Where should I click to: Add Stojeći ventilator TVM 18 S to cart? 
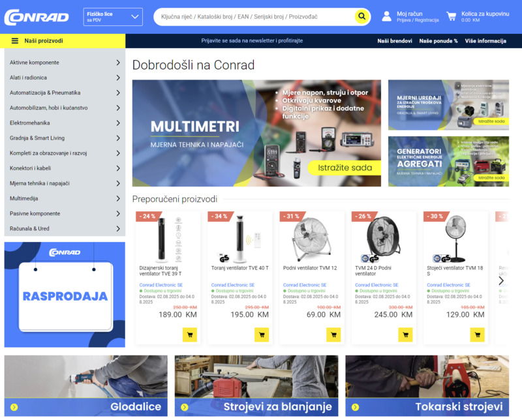(x=478, y=335)
